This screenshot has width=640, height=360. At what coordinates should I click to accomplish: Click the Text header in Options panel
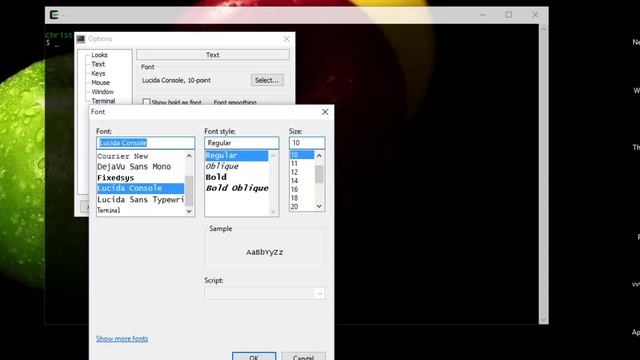tap(213, 55)
